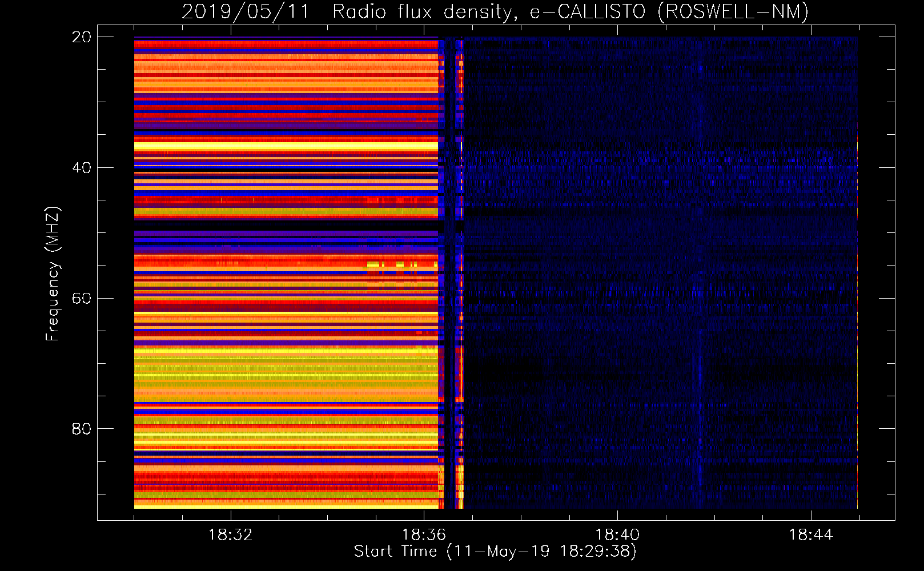The width and height of the screenshot is (924, 571).
Task: Click the 'Start Time (11-May-19 18:29:38)' label
Action: coord(495,552)
